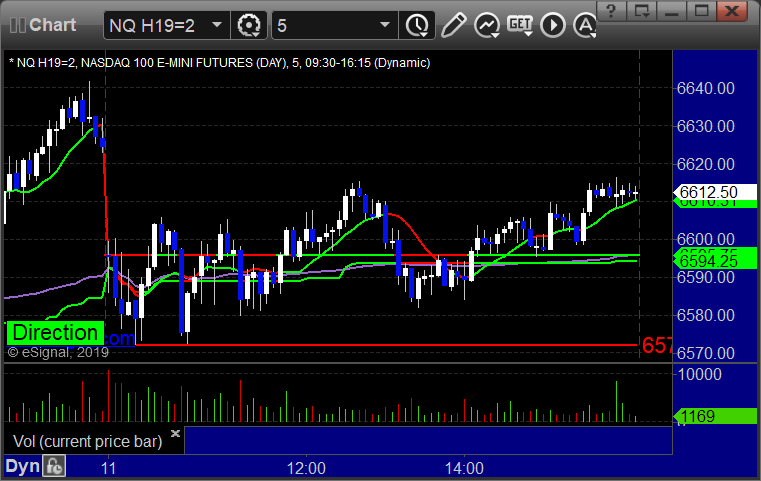Click the 6630.00 price axis label
The width and height of the screenshot is (761, 481).
click(706, 126)
